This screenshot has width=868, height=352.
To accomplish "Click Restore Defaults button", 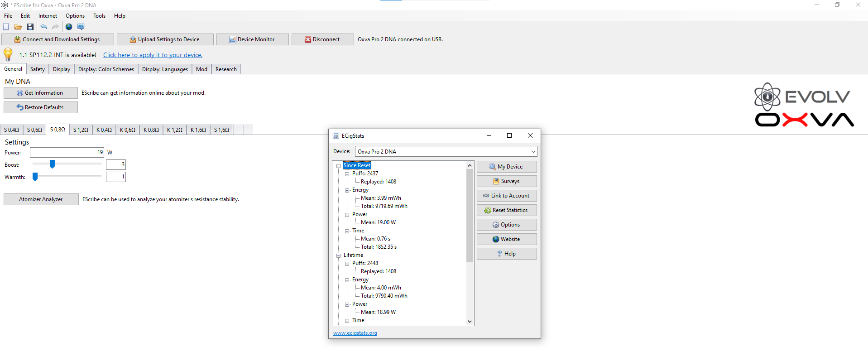I will (41, 107).
